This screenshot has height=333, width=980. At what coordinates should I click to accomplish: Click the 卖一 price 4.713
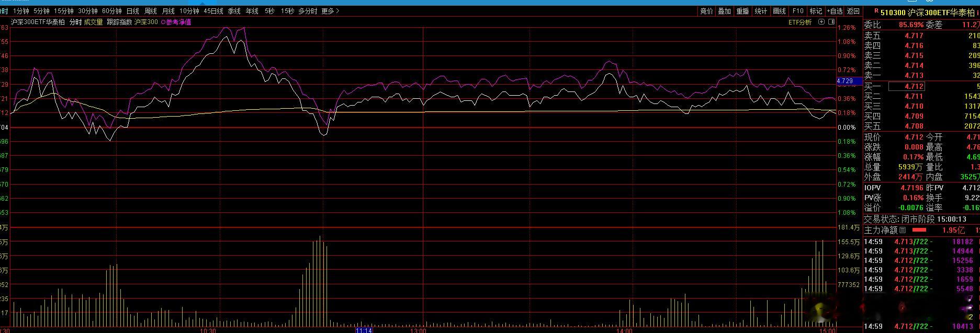914,75
